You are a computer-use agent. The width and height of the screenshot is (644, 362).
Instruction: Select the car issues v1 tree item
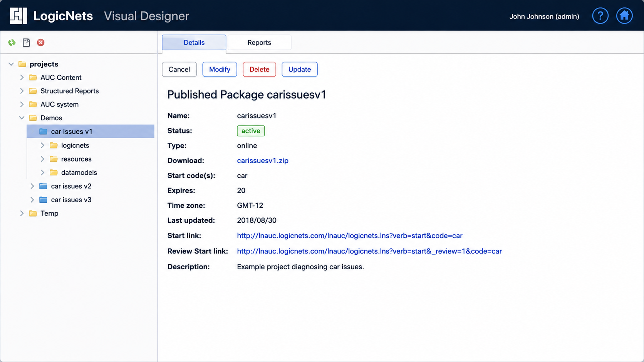click(x=91, y=131)
